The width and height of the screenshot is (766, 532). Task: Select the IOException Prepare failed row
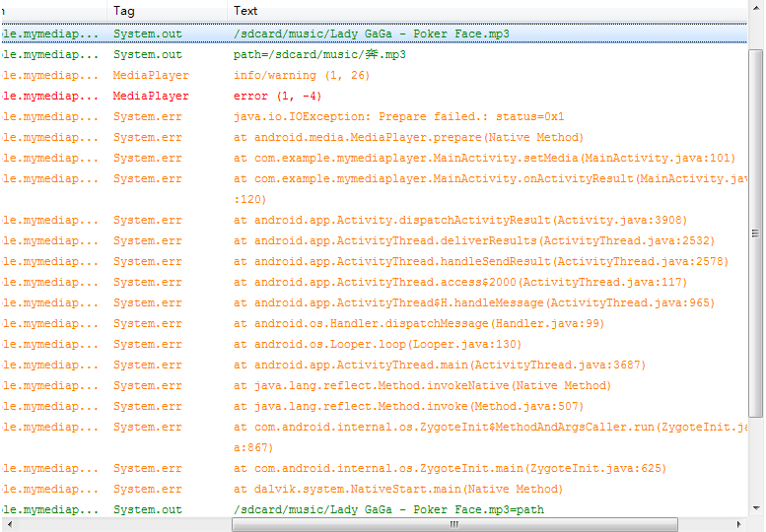(x=375, y=116)
